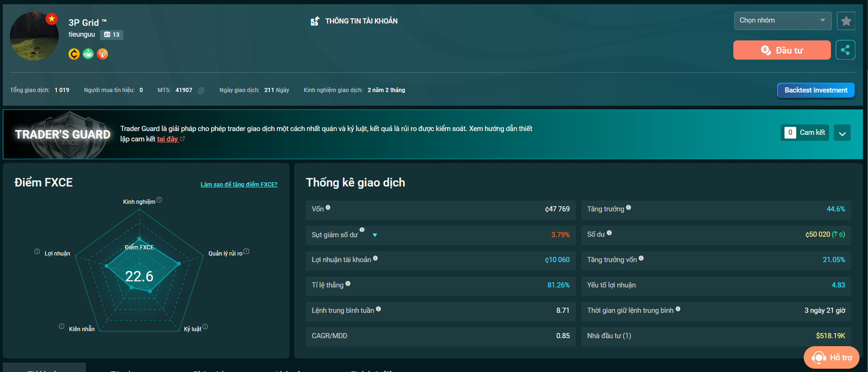This screenshot has height=372, width=868.
Task: Click the follower count badge showing 13
Action: click(x=112, y=35)
